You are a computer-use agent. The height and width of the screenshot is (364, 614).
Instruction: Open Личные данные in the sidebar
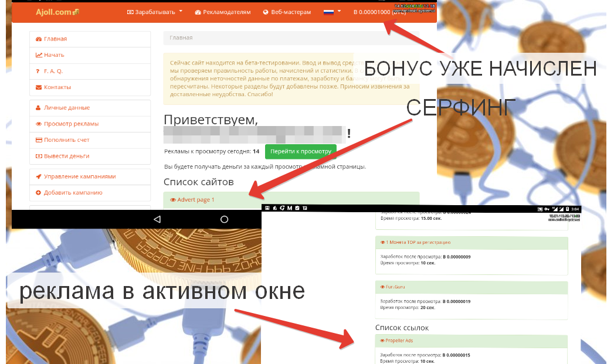[x=90, y=108]
